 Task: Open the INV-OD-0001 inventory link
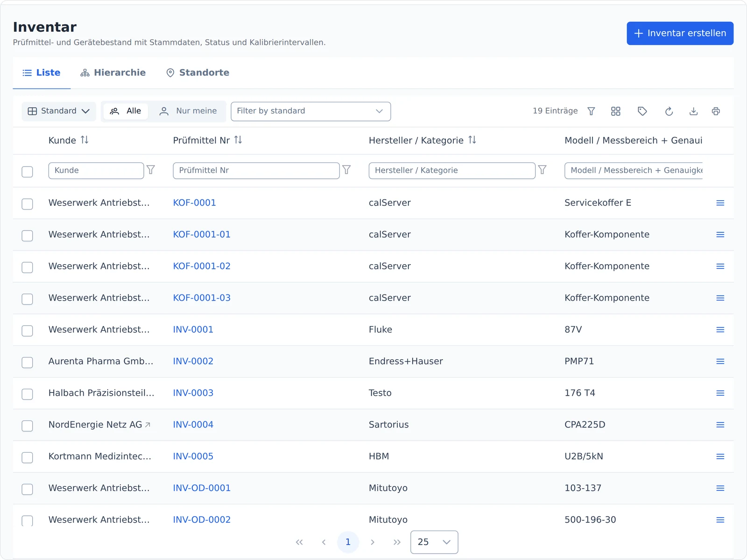(202, 488)
